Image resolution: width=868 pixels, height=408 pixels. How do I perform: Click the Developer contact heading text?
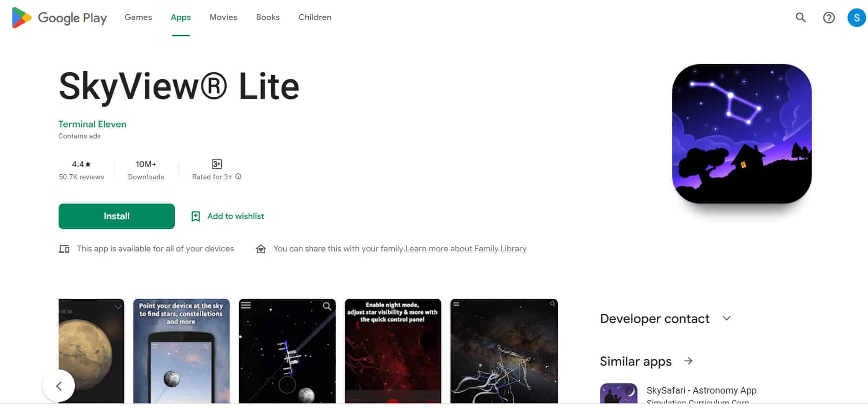655,319
